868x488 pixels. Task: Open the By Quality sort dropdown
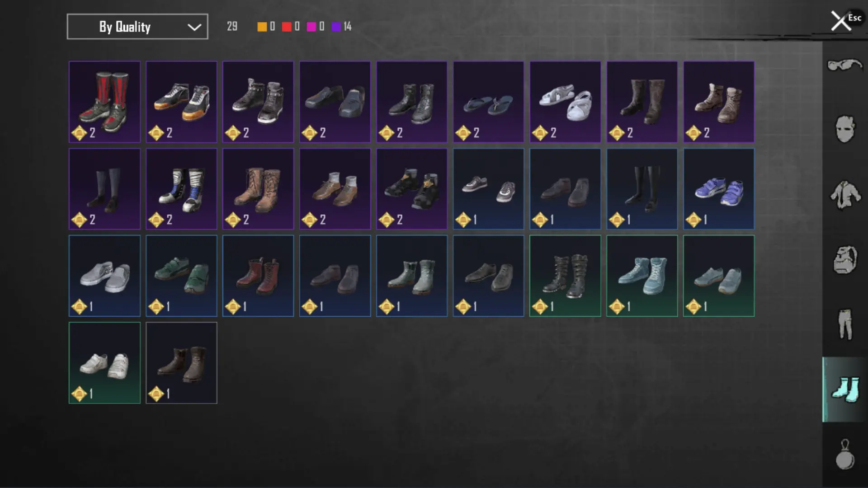tap(137, 27)
